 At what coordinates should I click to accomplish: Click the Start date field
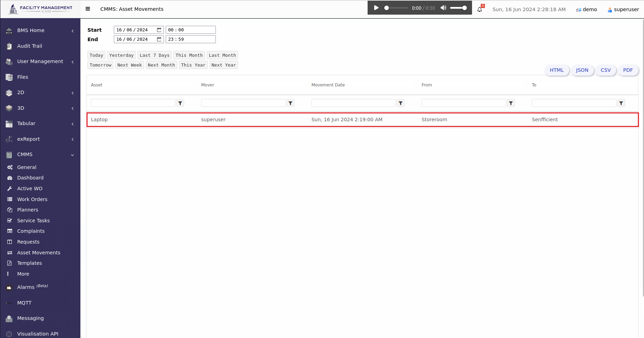[139, 30]
